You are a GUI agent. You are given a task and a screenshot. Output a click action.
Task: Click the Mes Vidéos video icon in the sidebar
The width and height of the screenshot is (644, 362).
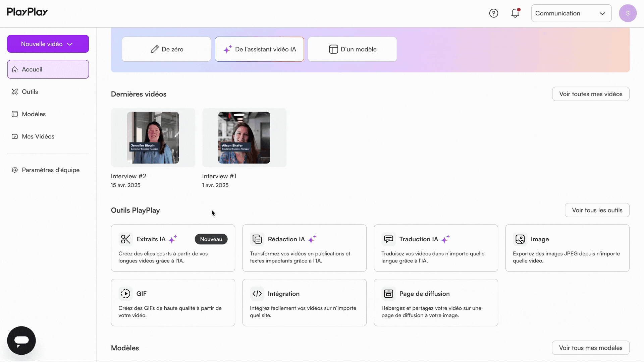pyautogui.click(x=15, y=136)
